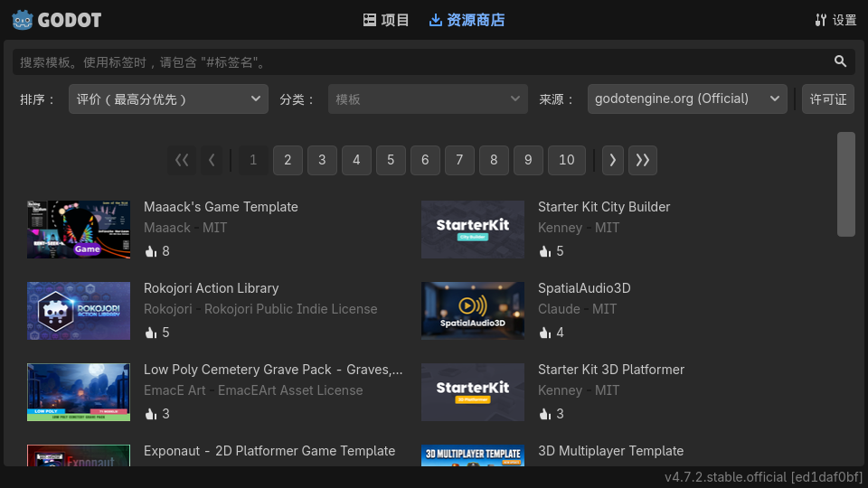868x488 pixels.
Task: Open the 项目 projects tab
Action: tap(386, 21)
